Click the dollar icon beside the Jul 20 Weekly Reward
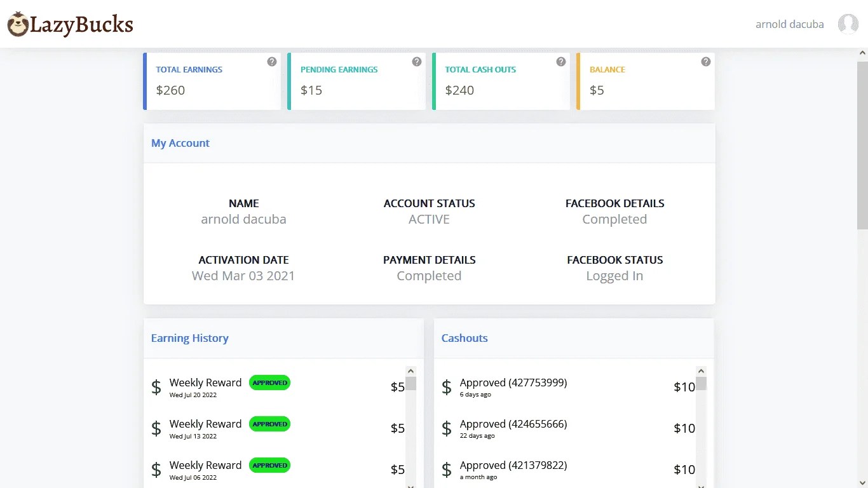 (156, 387)
